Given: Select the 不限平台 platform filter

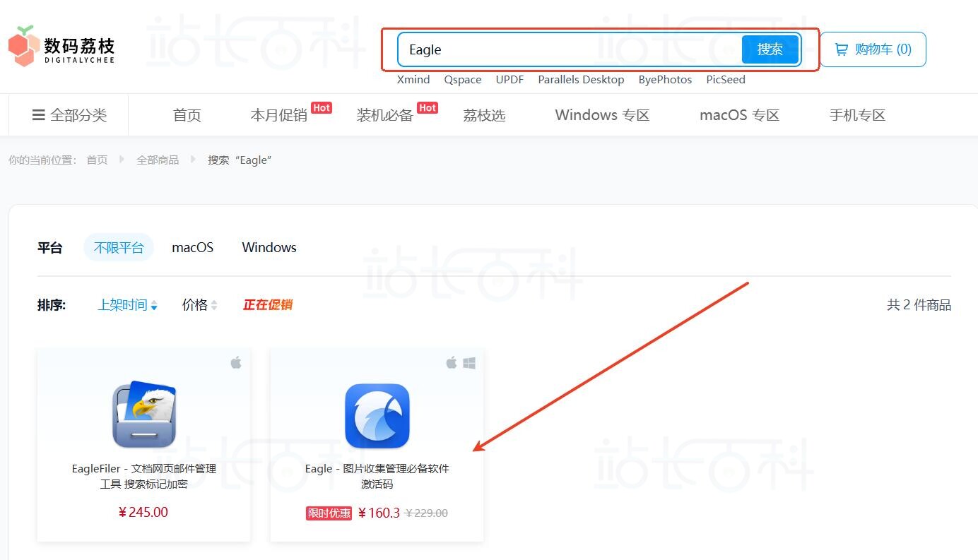Looking at the screenshot, I should pyautogui.click(x=119, y=247).
